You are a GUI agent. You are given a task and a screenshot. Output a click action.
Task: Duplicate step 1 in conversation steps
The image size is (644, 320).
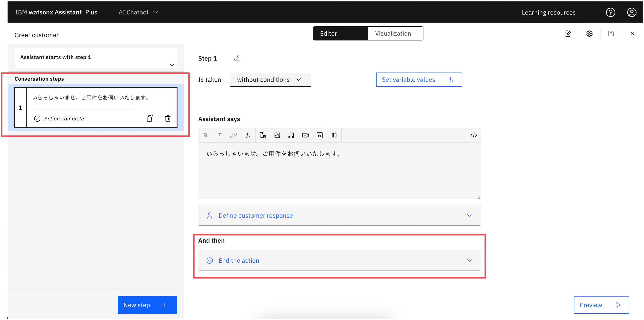click(x=150, y=118)
